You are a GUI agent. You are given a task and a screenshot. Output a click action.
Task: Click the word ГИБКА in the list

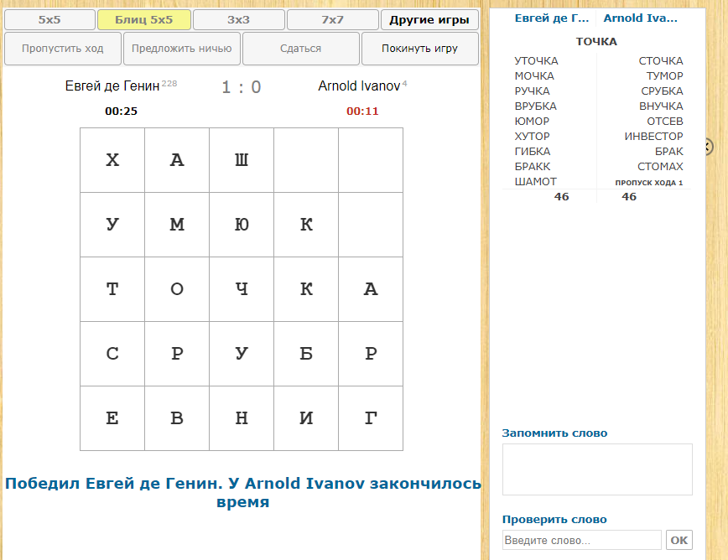[x=533, y=151]
